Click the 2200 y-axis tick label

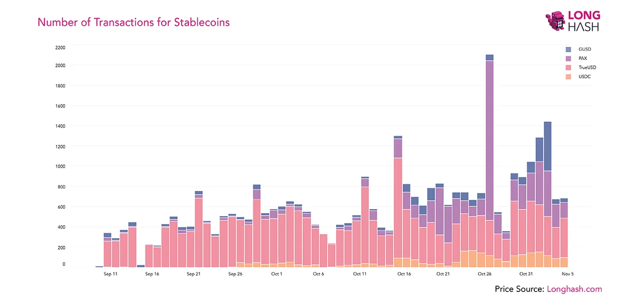[x=60, y=47]
